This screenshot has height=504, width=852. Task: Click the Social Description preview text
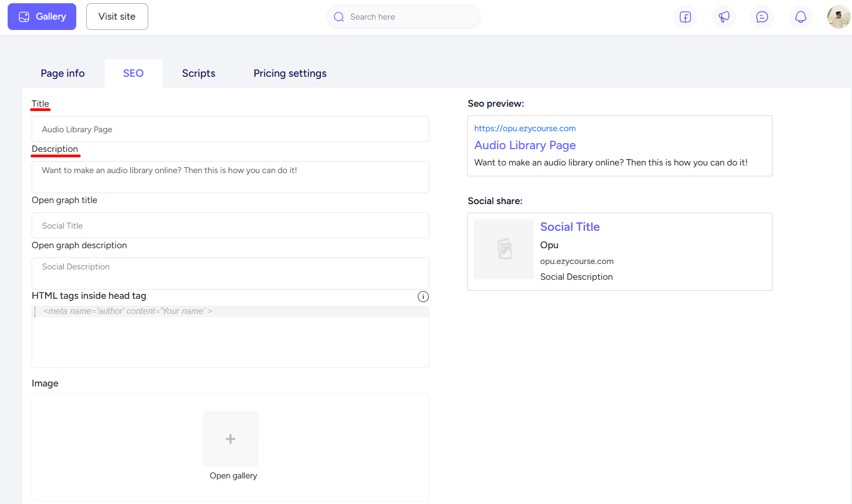click(576, 277)
